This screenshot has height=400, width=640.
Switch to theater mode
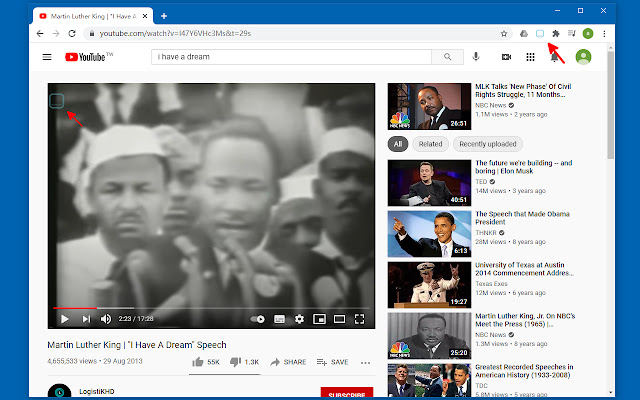point(339,319)
